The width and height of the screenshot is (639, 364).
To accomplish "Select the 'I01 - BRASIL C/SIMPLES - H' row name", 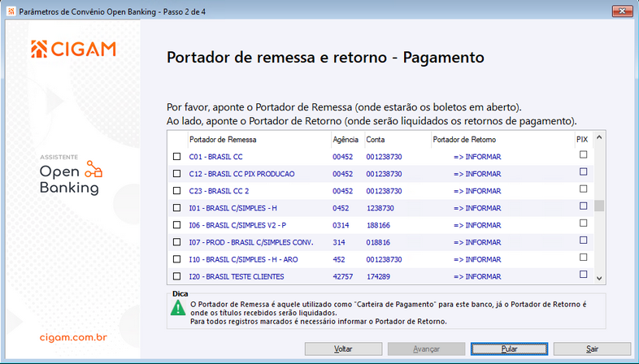I will pyautogui.click(x=233, y=208).
